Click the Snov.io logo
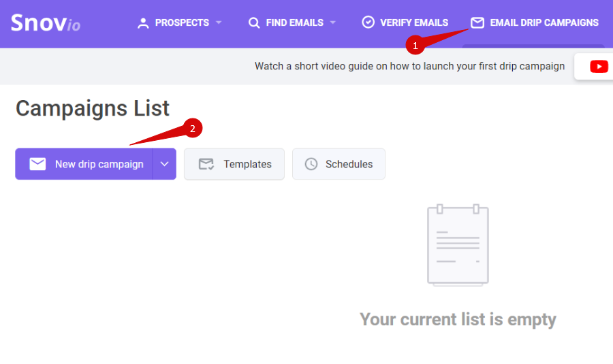 pos(46,22)
